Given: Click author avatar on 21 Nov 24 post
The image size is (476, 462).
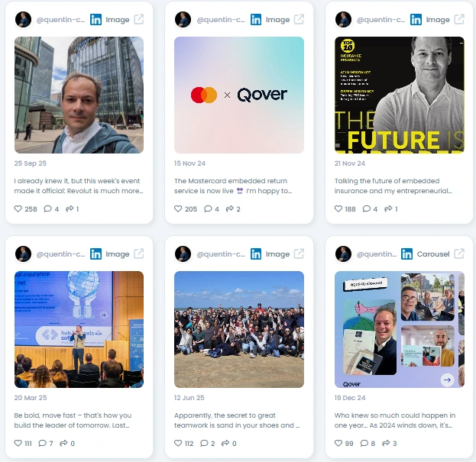Looking at the screenshot, I should click(x=343, y=19).
